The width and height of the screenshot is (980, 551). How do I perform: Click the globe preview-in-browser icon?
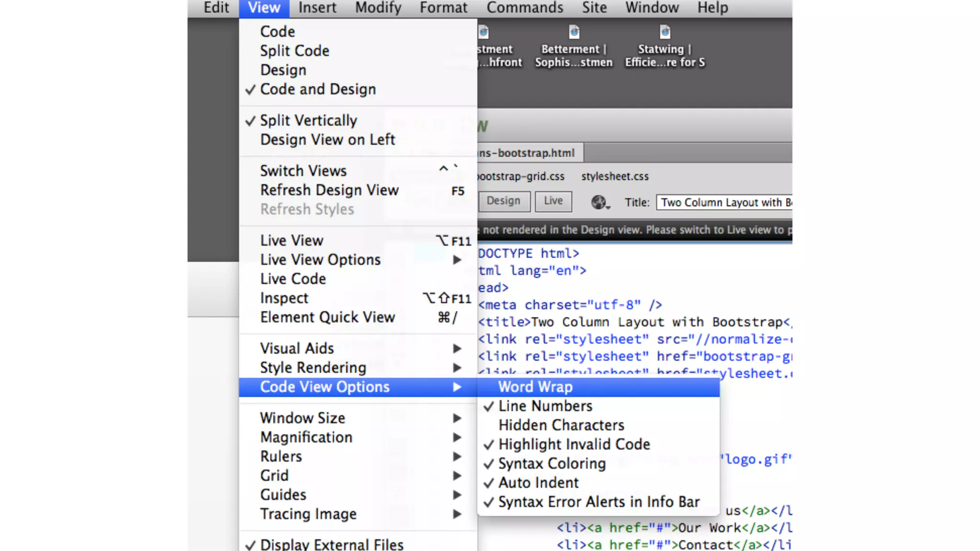[598, 202]
